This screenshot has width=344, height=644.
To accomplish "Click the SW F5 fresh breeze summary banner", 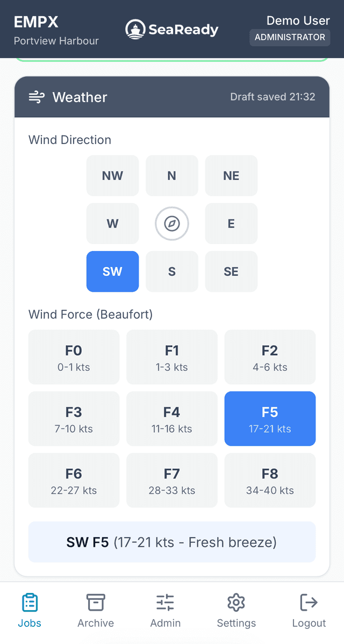I will coord(171,542).
